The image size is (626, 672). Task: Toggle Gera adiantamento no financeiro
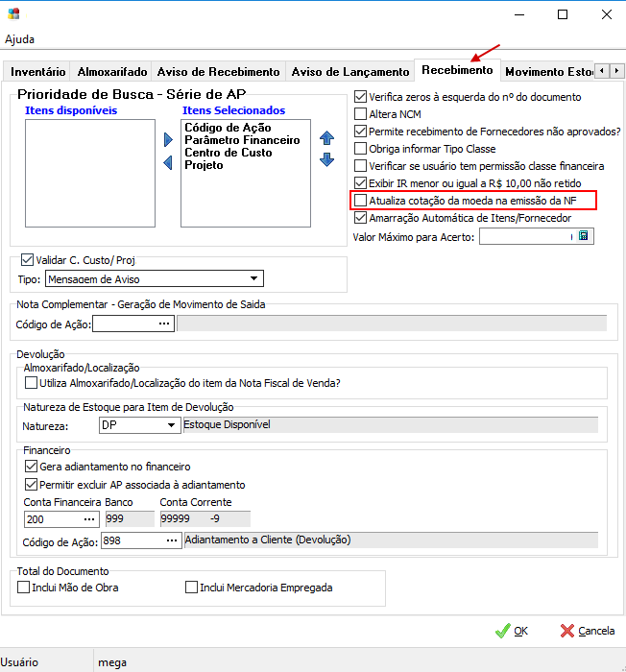pyautogui.click(x=31, y=466)
